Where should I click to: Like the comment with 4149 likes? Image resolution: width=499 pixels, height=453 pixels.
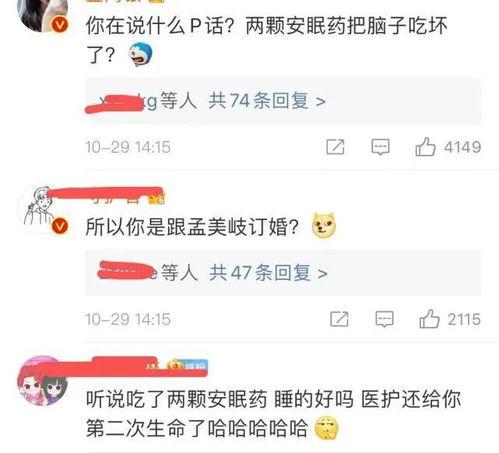click(425, 147)
